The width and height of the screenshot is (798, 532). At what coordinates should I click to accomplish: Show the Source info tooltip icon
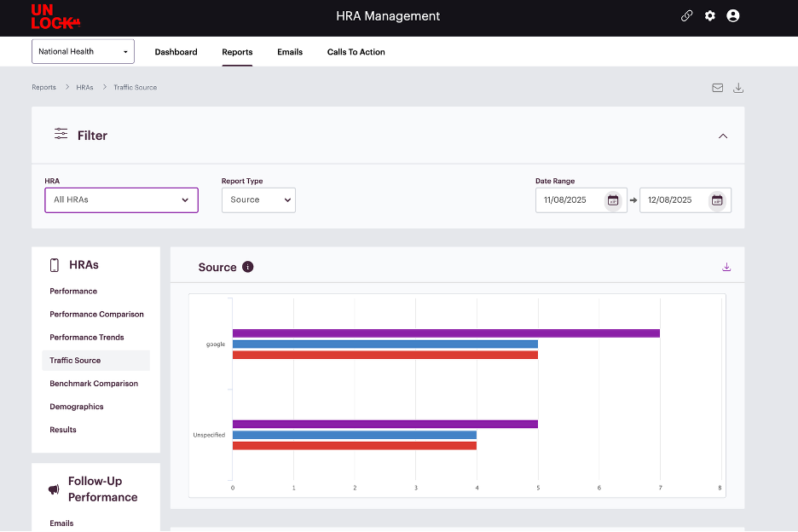click(x=248, y=267)
